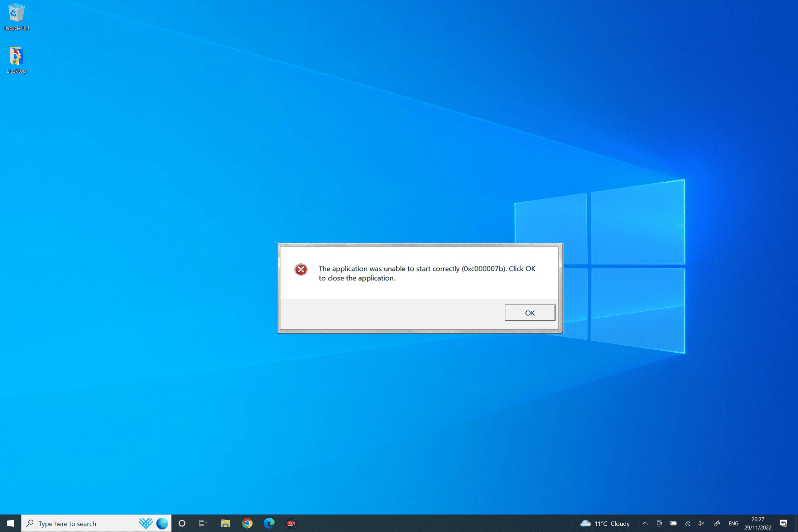The image size is (798, 532).
Task: Expand hidden system tray icons
Action: click(x=645, y=523)
